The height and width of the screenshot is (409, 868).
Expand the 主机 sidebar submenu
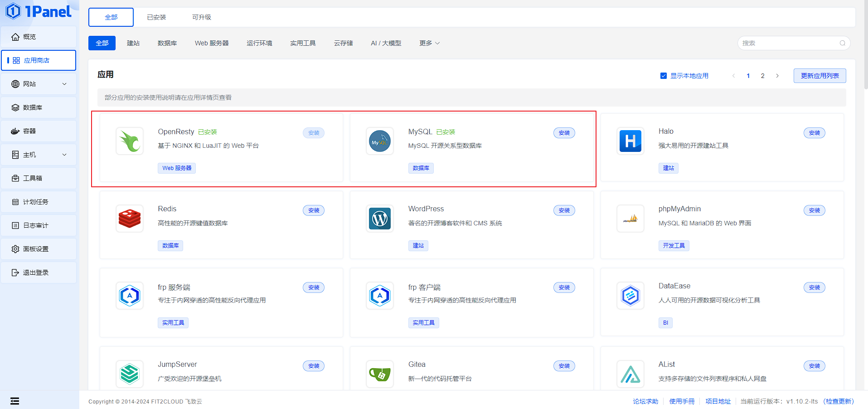tap(64, 155)
